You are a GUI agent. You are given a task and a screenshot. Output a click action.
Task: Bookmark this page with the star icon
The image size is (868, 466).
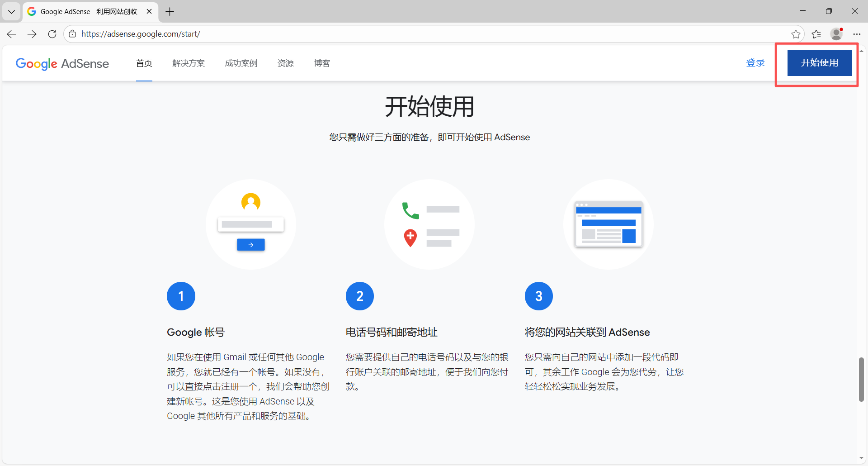[x=796, y=34]
